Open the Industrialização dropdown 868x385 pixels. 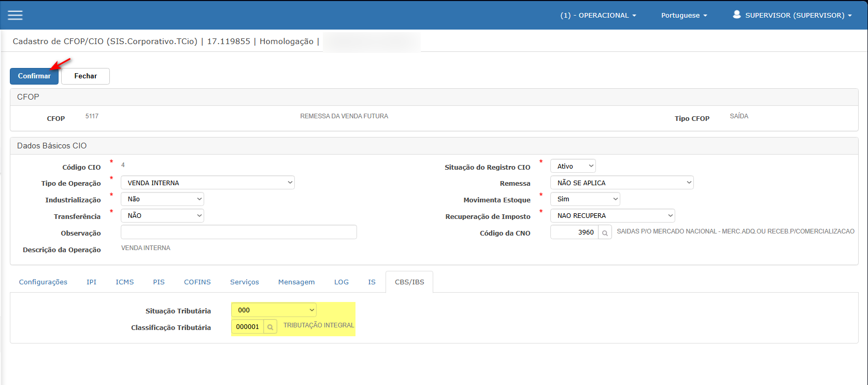coord(162,199)
